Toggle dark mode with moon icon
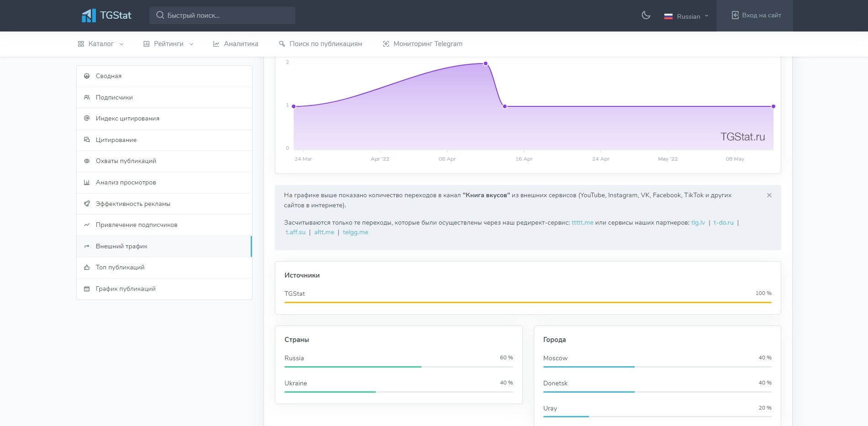 tap(646, 16)
